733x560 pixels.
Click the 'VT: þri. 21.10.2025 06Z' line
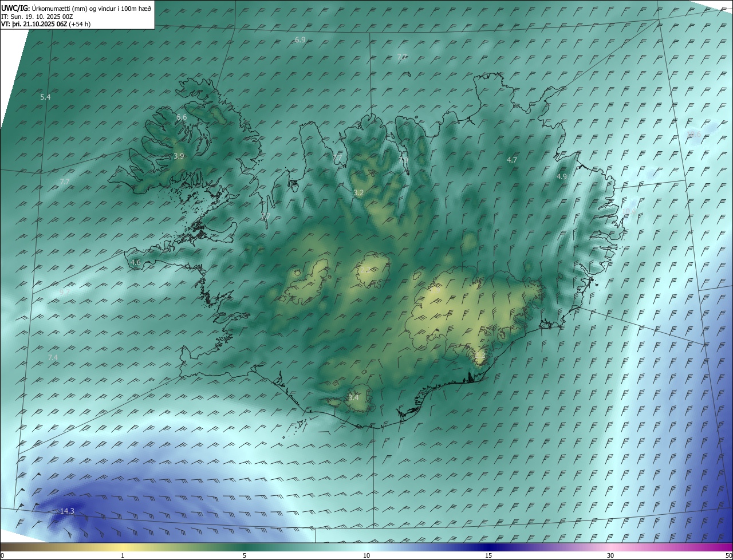46,24
